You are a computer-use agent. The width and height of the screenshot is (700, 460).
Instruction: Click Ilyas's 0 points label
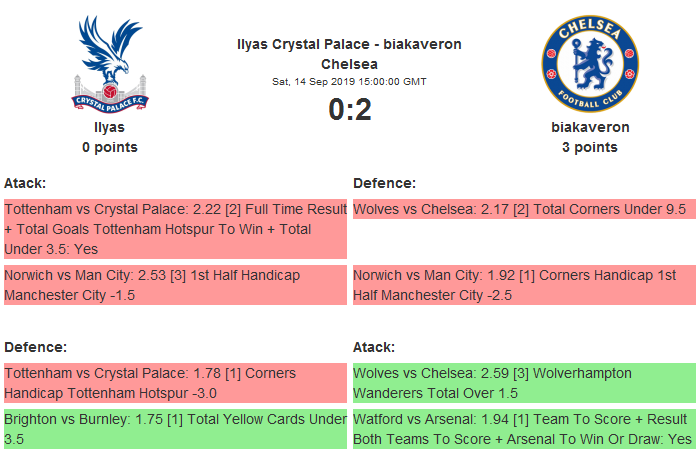(x=110, y=147)
